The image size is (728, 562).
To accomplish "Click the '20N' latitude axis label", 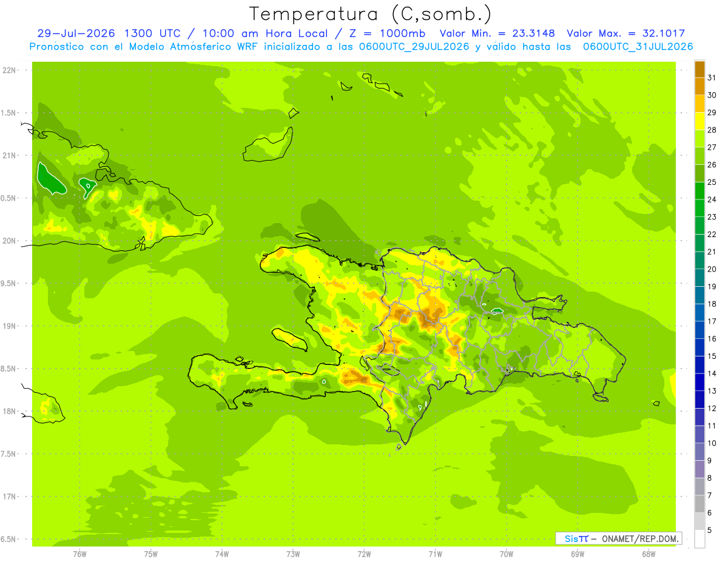I will click(8, 241).
